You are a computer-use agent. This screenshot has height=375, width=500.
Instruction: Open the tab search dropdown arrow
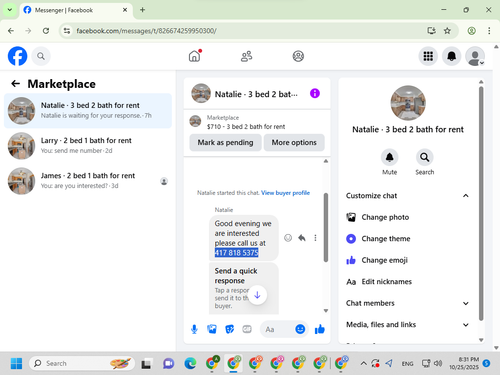point(10,10)
